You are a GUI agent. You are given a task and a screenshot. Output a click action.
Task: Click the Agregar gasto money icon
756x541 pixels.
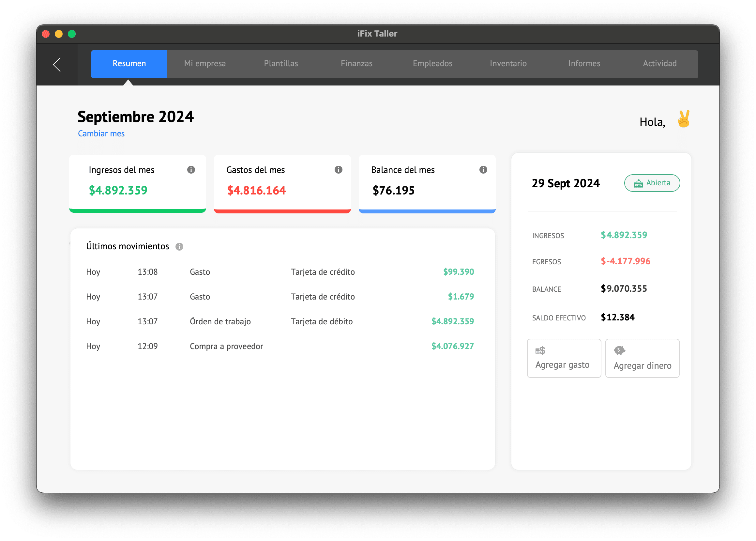pyautogui.click(x=540, y=350)
